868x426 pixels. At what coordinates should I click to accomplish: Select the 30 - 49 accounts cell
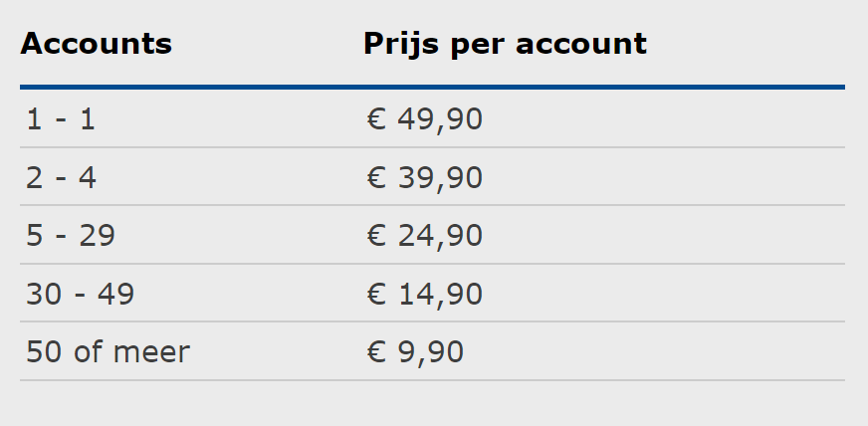point(81,294)
